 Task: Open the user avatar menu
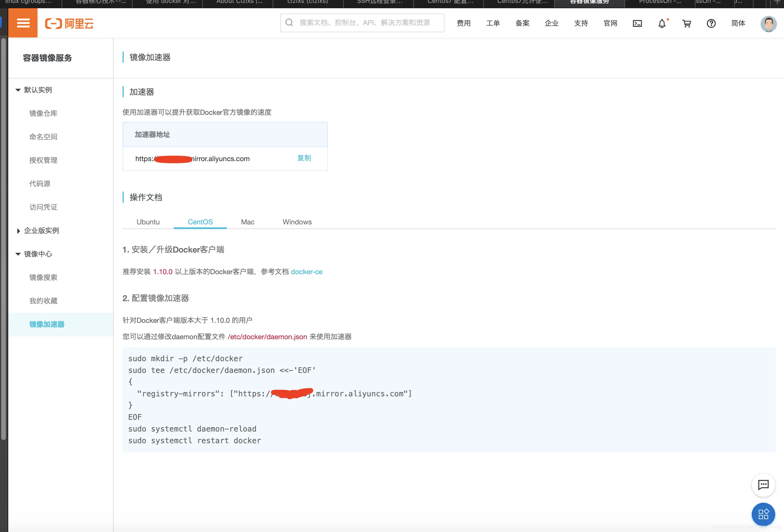click(768, 23)
